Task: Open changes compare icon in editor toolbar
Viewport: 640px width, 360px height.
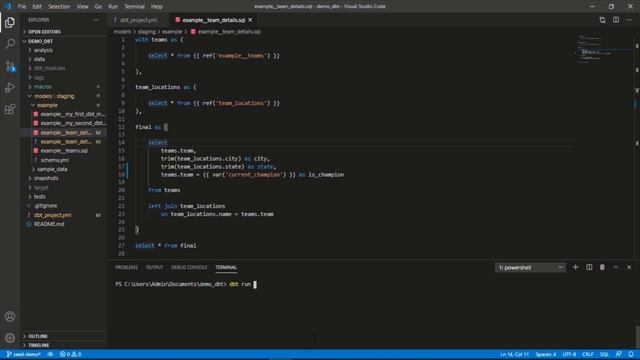Action: [x=602, y=20]
